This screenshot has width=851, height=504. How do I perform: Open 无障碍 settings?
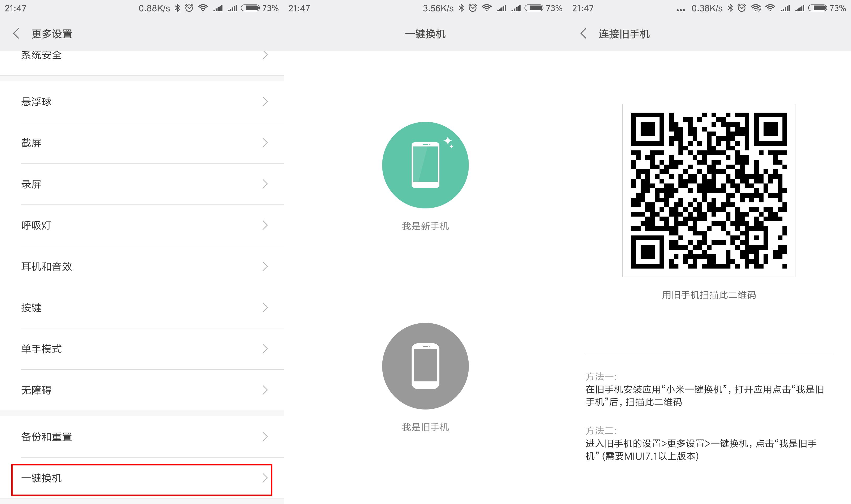point(142,390)
